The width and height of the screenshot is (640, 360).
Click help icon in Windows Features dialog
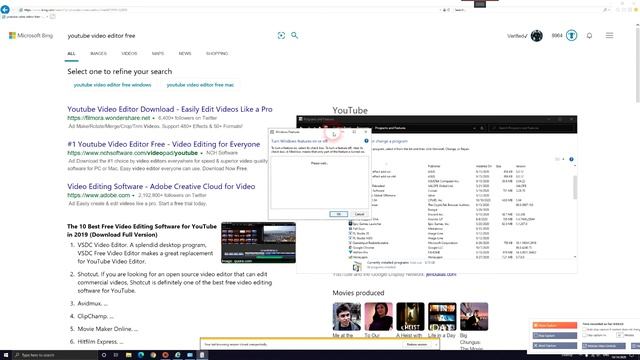[x=366, y=141]
